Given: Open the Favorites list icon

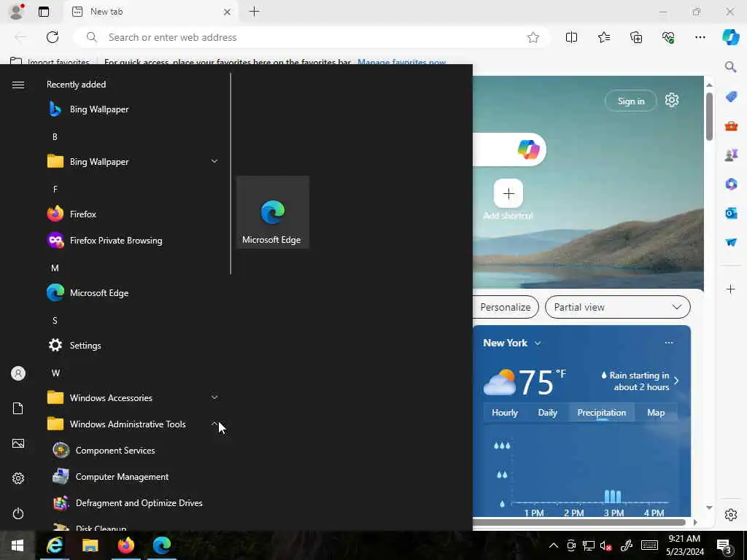Looking at the screenshot, I should (x=603, y=37).
